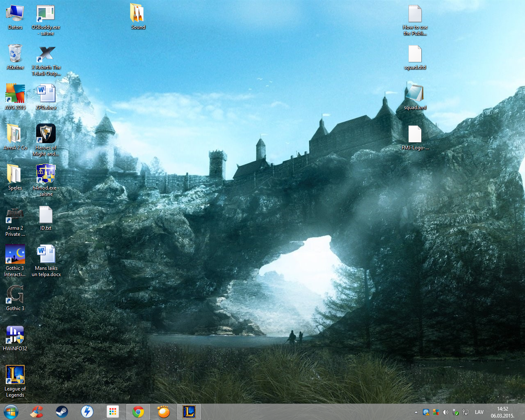Change LAV input language indicator
The image size is (525, 420).
[479, 412]
